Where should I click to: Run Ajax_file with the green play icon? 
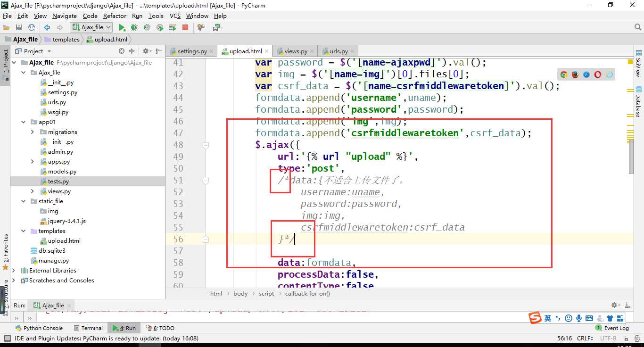pos(122,27)
